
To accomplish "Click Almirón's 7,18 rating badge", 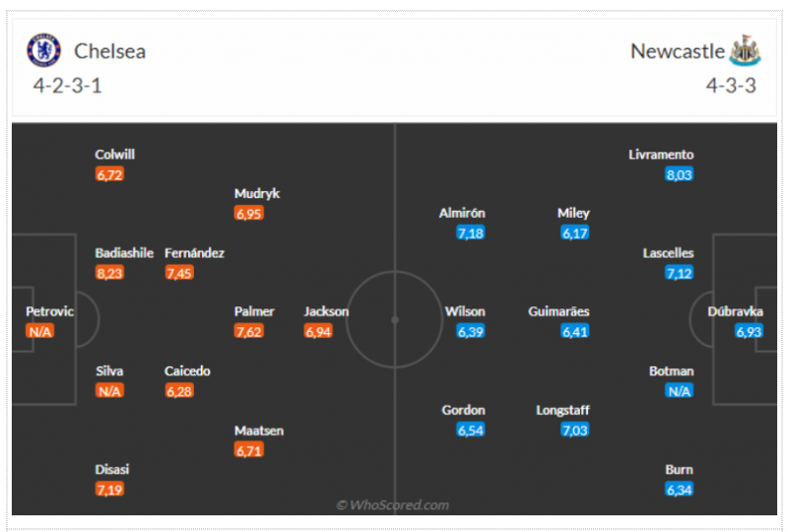I will point(471,233).
